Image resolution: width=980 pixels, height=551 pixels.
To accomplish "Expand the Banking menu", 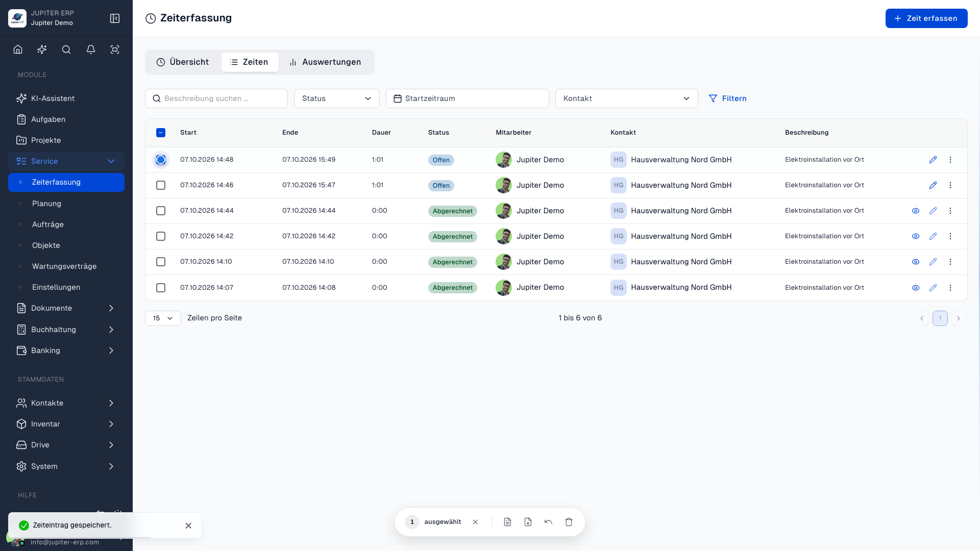I will pos(66,350).
